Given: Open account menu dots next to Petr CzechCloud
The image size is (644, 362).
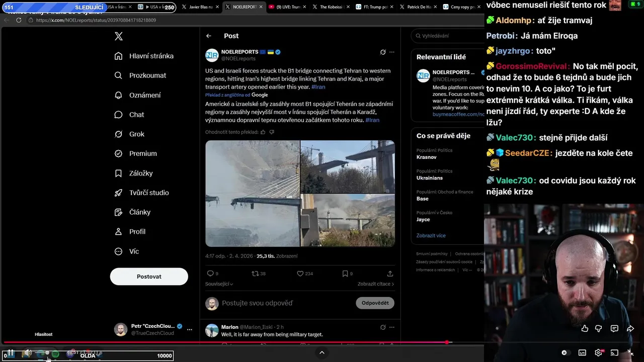Looking at the screenshot, I should point(190,330).
